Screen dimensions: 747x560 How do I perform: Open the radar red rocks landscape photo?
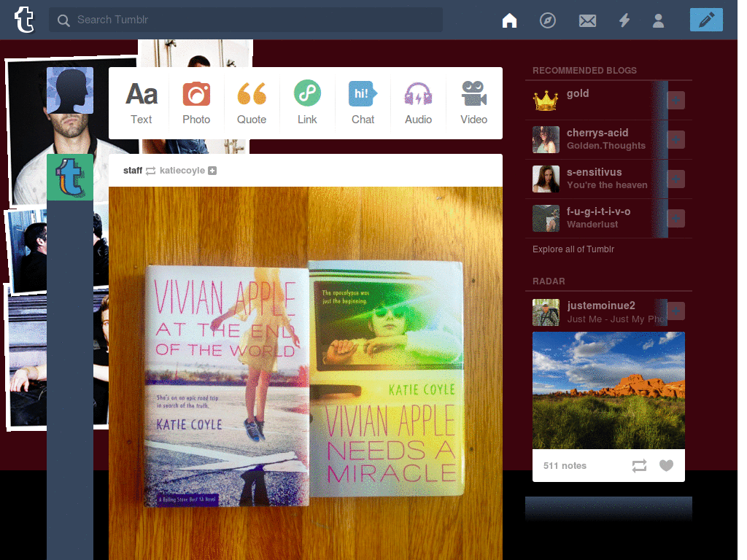pos(608,391)
